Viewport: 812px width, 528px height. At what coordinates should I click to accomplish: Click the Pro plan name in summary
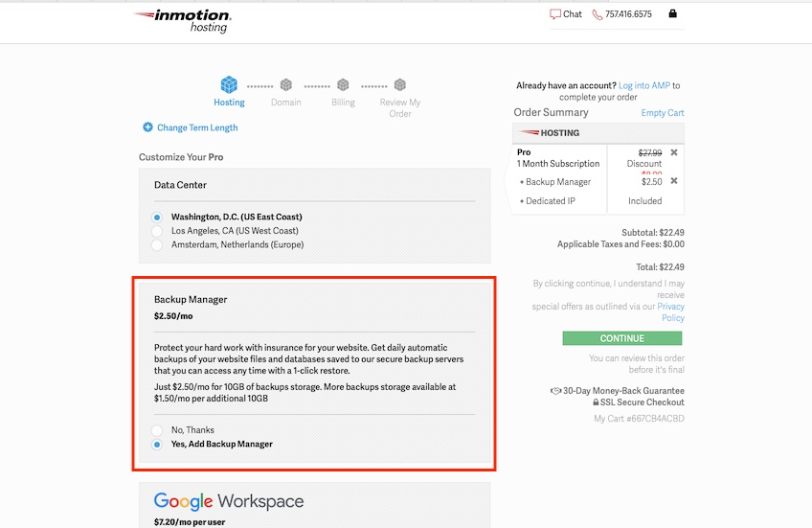click(524, 151)
